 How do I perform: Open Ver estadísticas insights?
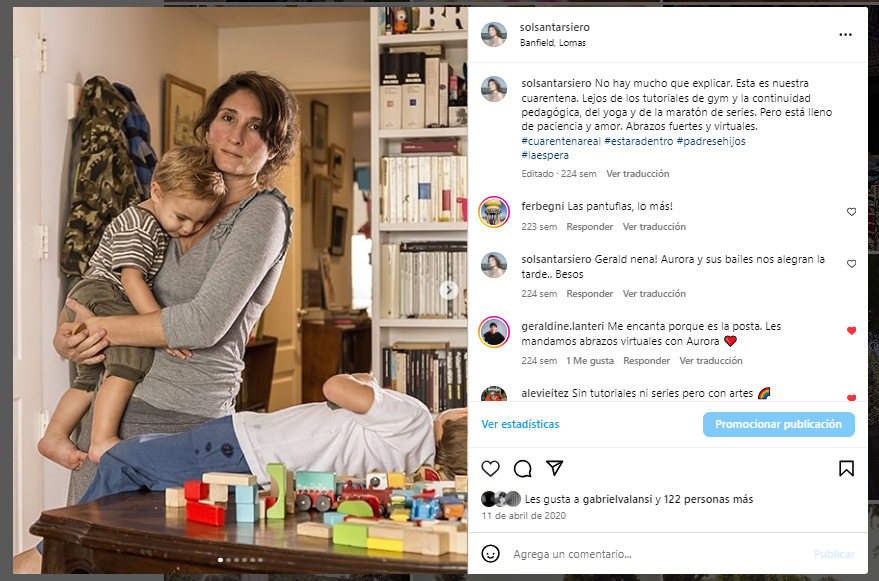[520, 425]
